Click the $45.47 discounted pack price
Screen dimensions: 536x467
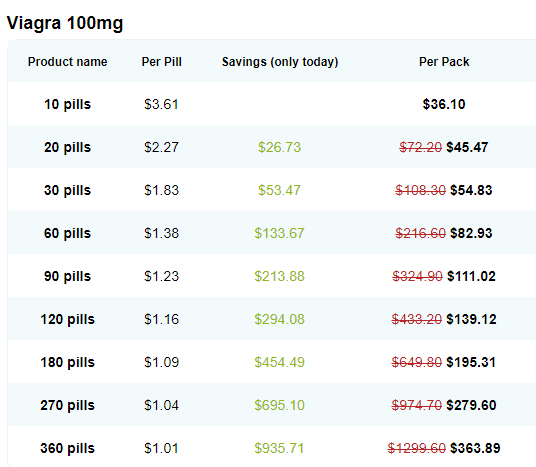pyautogui.click(x=467, y=147)
